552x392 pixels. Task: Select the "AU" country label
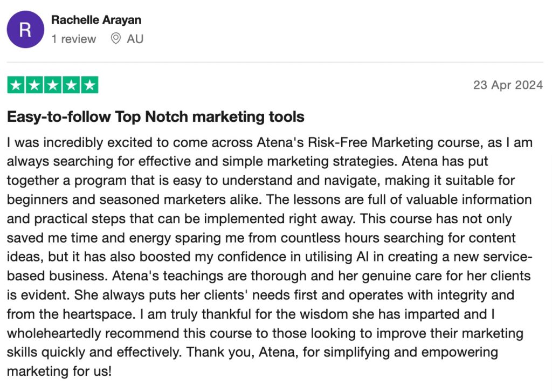(x=135, y=39)
